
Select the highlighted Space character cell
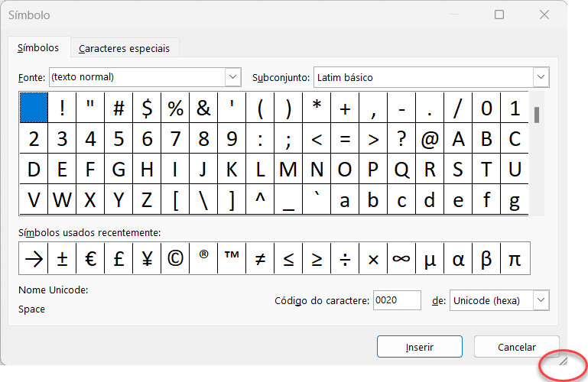click(x=34, y=108)
